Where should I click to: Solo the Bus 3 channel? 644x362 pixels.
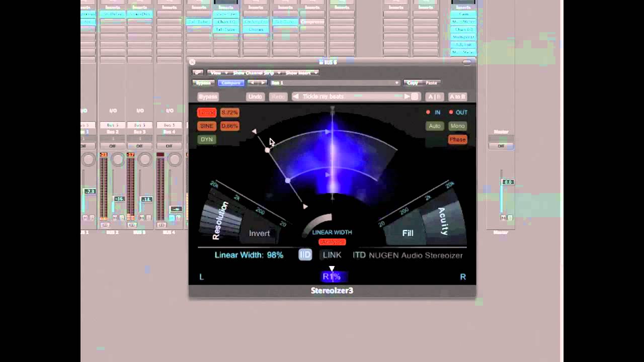pyautogui.click(x=148, y=218)
